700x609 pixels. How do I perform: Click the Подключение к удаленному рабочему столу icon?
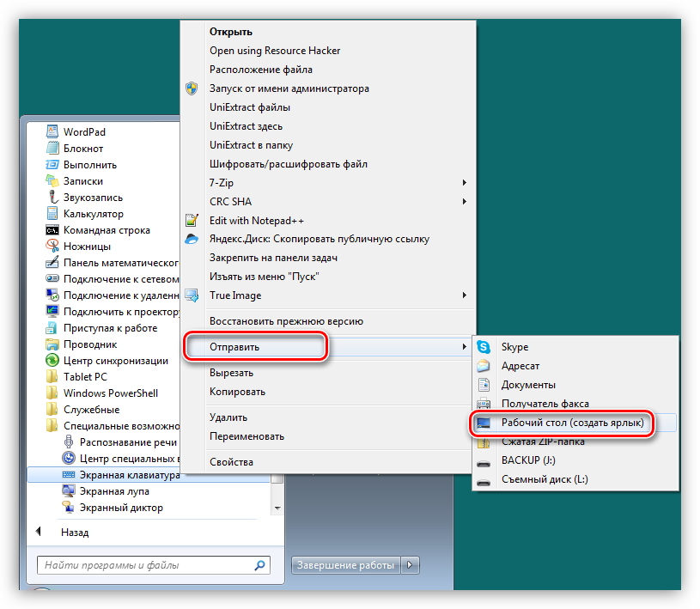[52, 295]
